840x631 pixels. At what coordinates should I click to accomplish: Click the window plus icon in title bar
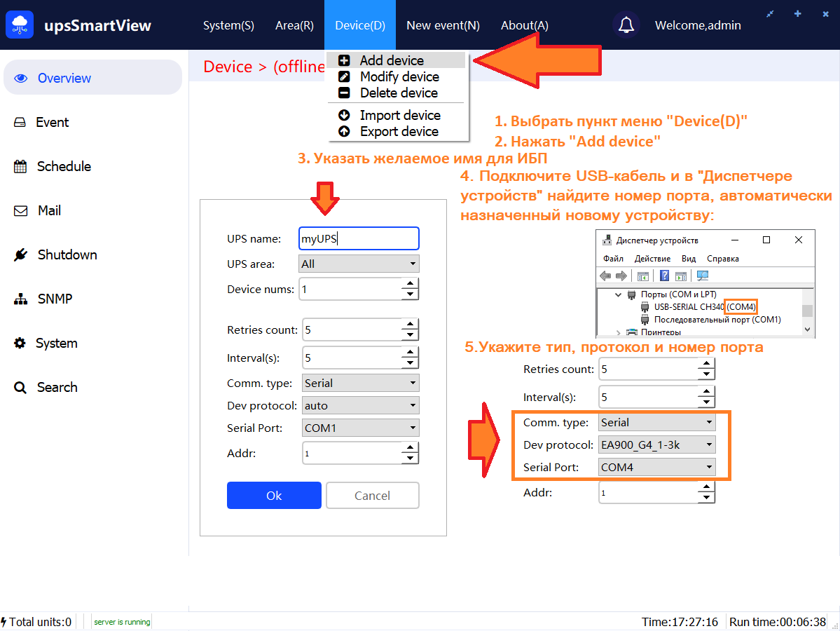(798, 14)
